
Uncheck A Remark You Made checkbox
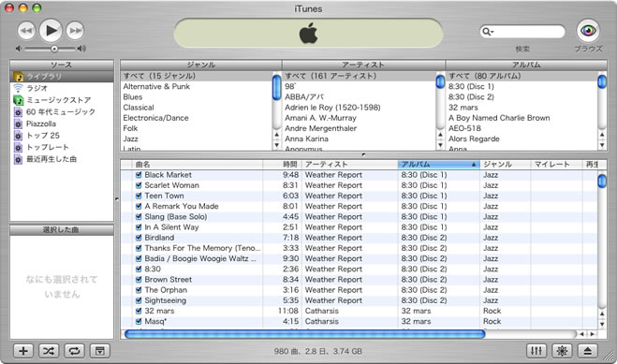(x=139, y=207)
